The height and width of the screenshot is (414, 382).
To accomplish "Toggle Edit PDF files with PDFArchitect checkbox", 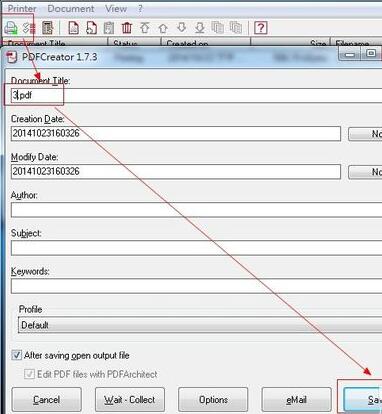I will coord(29,374).
